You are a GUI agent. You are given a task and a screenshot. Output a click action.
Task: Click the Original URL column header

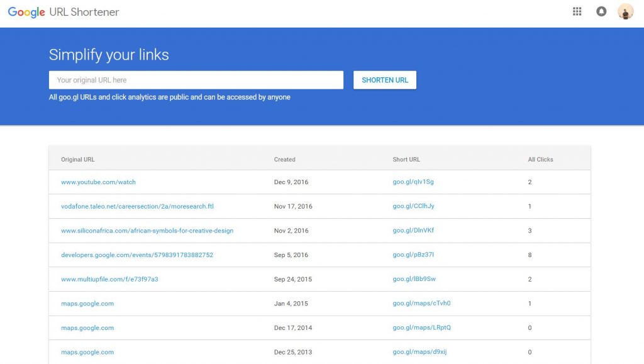tap(77, 159)
